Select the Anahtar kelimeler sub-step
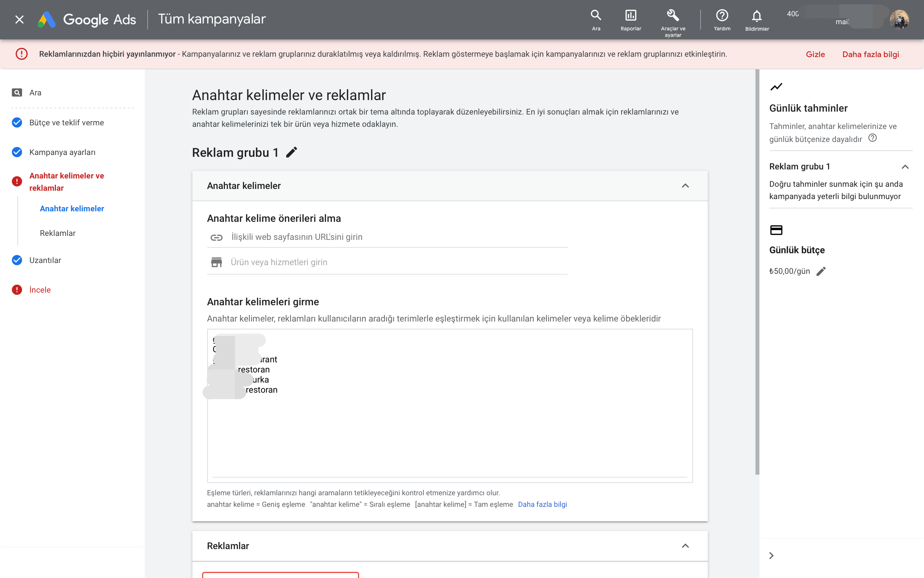The image size is (924, 578). pyautogui.click(x=72, y=208)
